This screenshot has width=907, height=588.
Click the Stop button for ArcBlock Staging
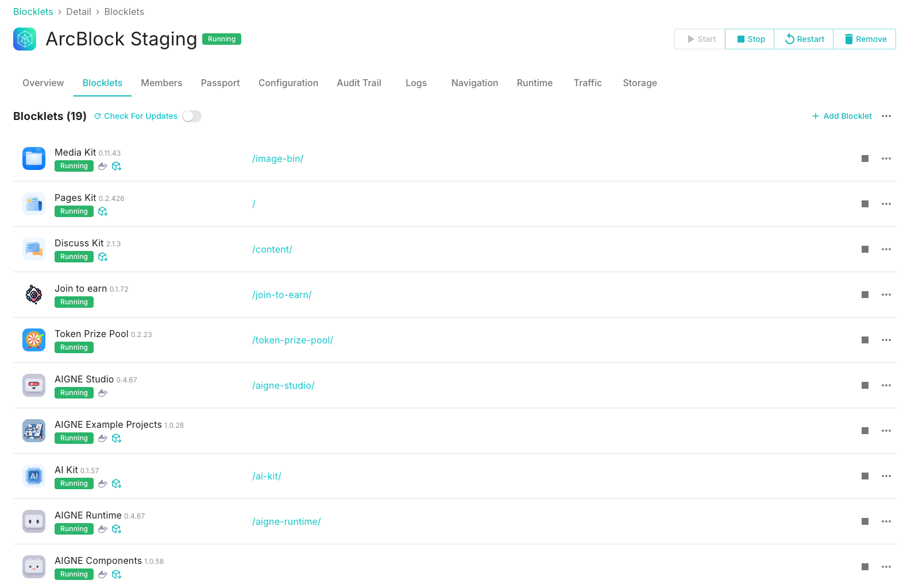coord(750,39)
